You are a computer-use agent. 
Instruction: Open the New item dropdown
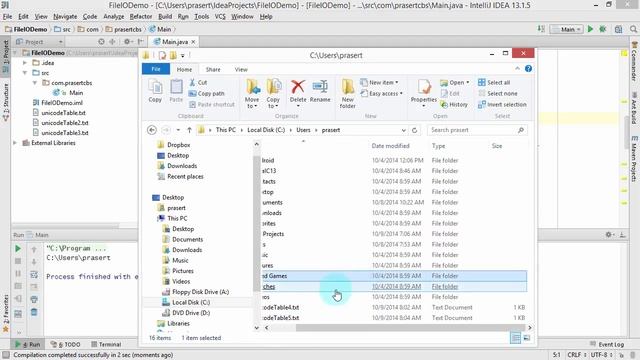point(379,82)
